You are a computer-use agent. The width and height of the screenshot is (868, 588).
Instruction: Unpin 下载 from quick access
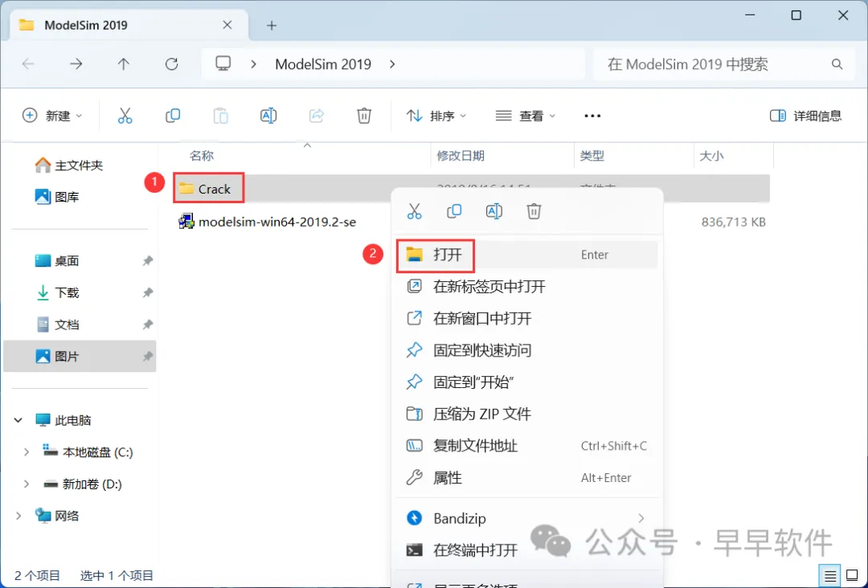coord(147,292)
